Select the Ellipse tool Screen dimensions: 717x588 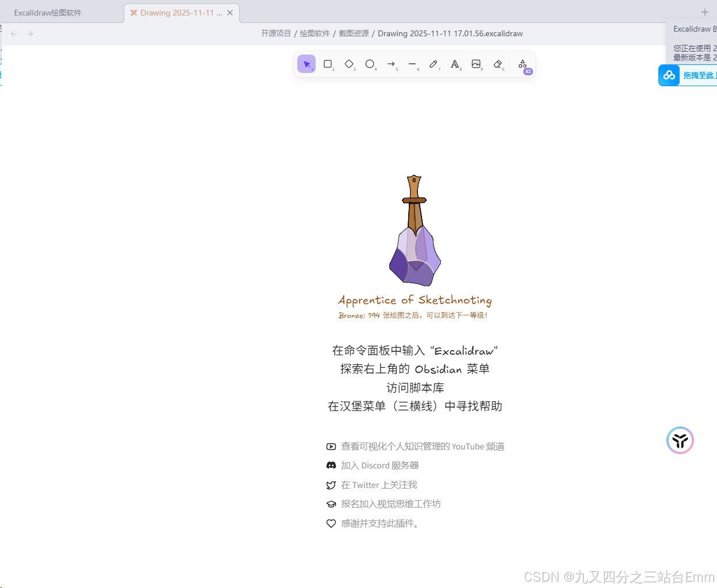(x=370, y=64)
